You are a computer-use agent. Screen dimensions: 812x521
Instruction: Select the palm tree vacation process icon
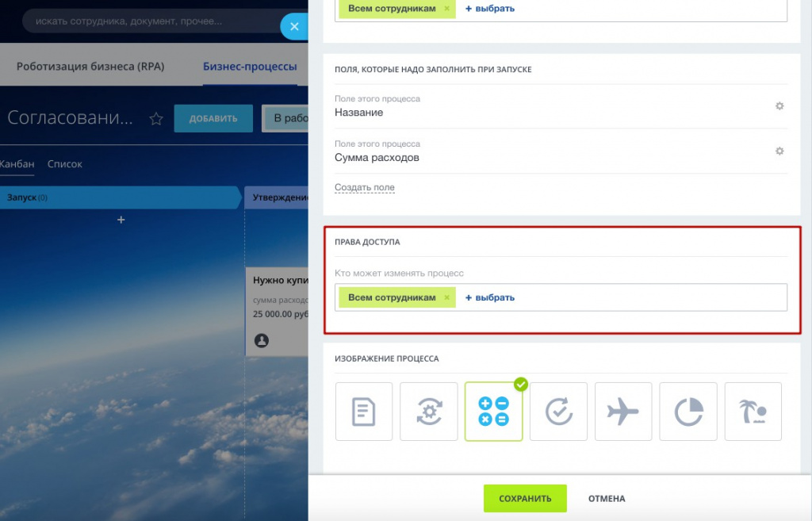pyautogui.click(x=753, y=412)
